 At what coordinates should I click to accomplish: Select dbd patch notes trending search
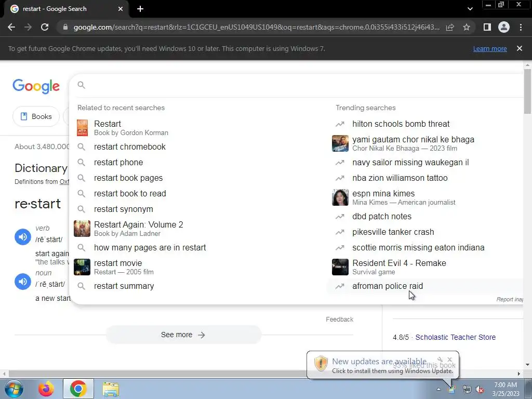click(426, 216)
